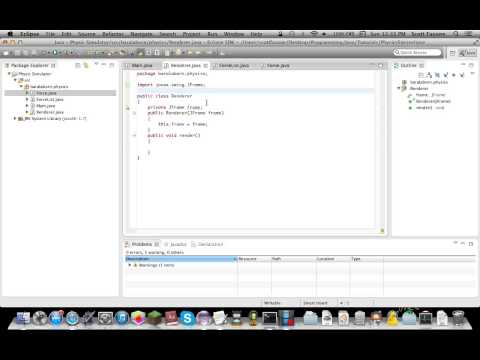Expand Renderer.java in Package Explorer
This screenshot has width=480, height=360.
[x=27, y=112]
